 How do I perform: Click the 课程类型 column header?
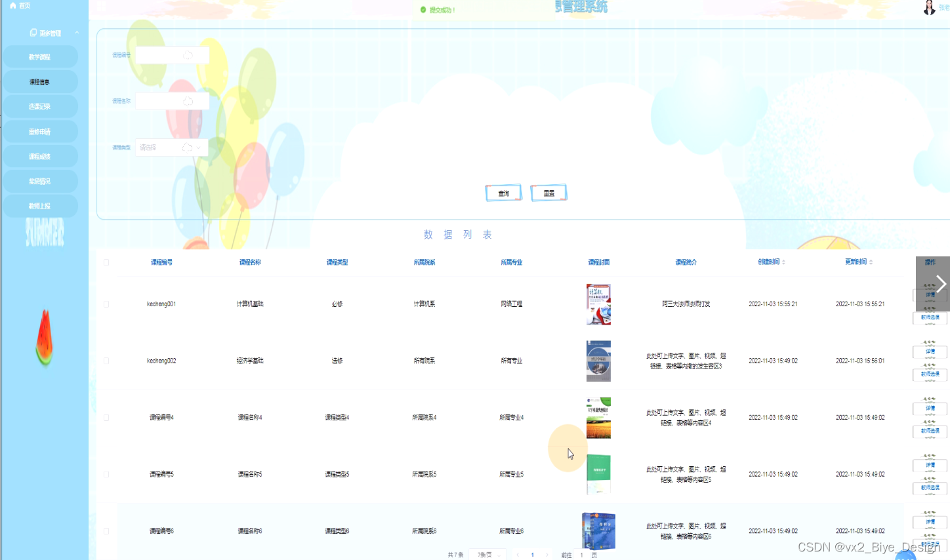[x=337, y=262]
